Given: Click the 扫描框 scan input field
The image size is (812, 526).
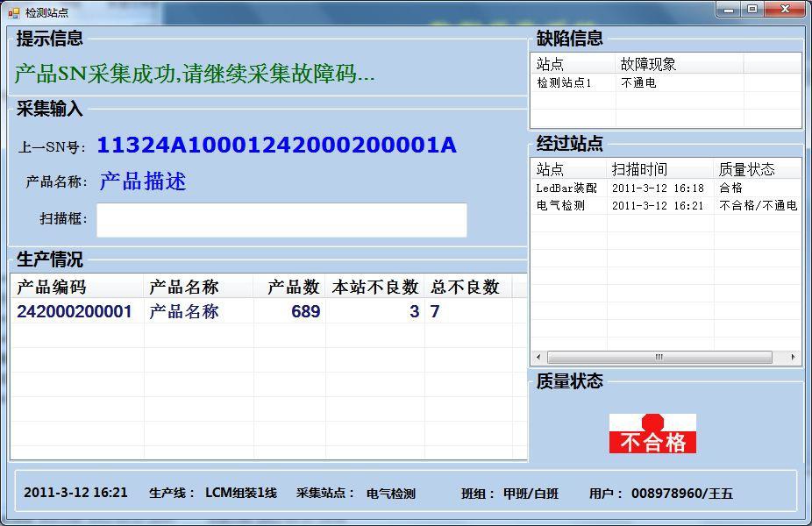Looking at the screenshot, I should [x=281, y=220].
